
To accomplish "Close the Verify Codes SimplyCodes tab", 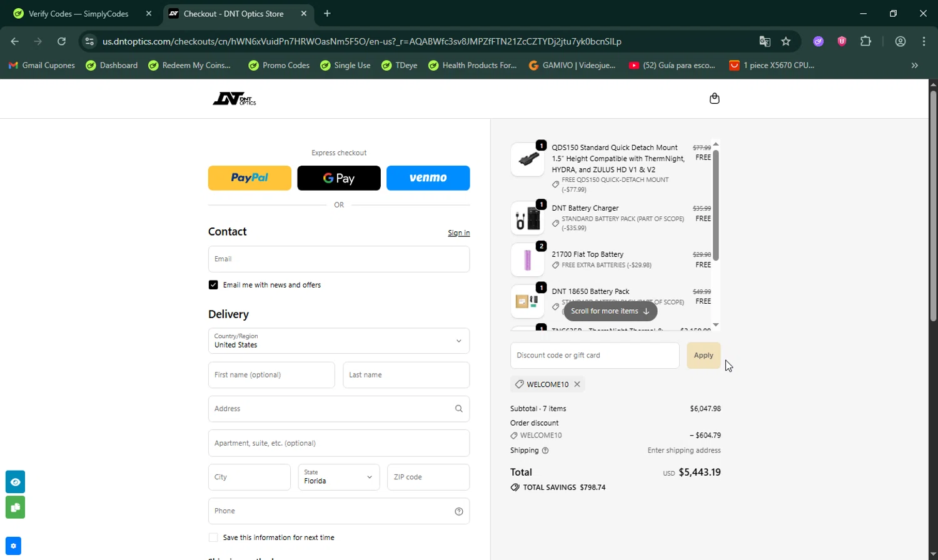I will click(149, 13).
